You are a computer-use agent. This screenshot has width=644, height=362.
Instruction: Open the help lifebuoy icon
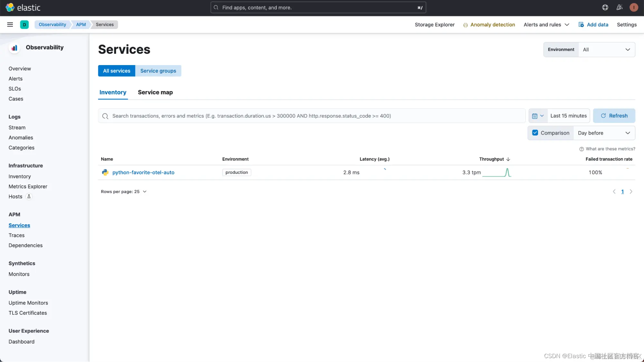pyautogui.click(x=605, y=7)
